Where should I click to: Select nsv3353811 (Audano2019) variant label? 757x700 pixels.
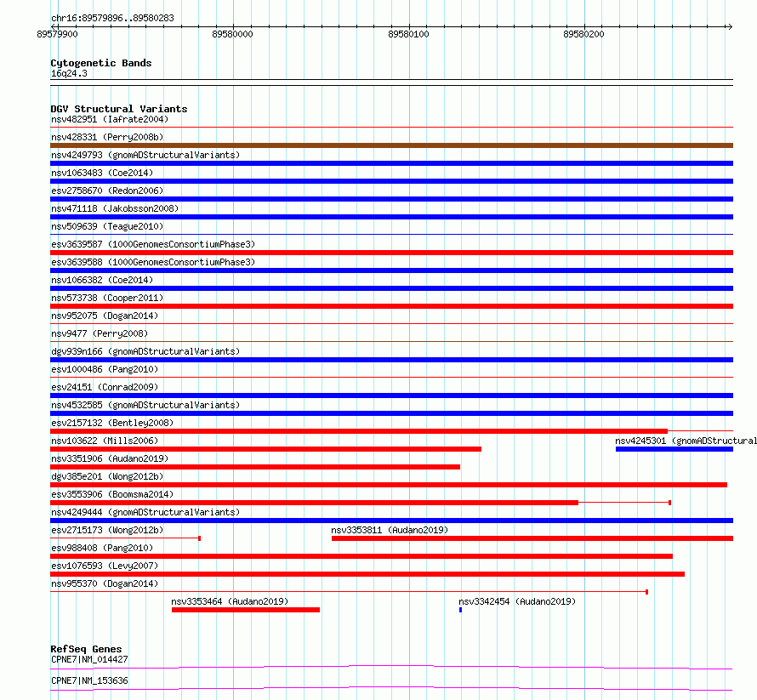click(x=390, y=530)
